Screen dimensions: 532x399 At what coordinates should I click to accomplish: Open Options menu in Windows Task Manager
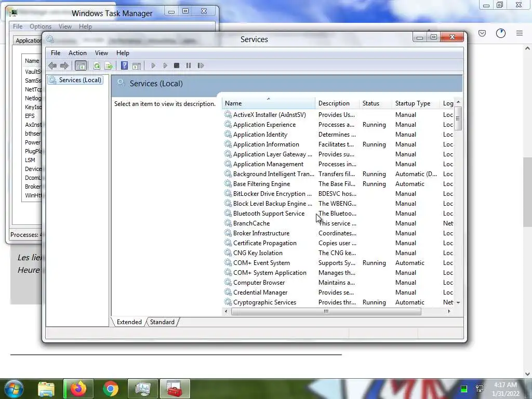pyautogui.click(x=41, y=26)
